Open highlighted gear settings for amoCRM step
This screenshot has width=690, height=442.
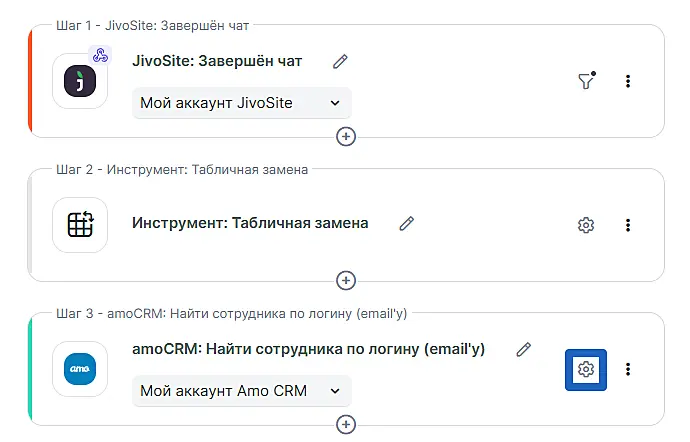[x=586, y=370]
